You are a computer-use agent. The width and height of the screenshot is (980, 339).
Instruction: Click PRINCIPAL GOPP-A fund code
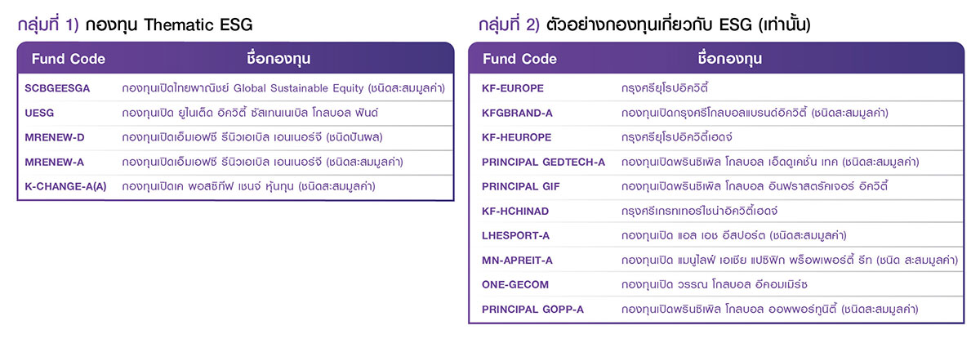tap(532, 310)
